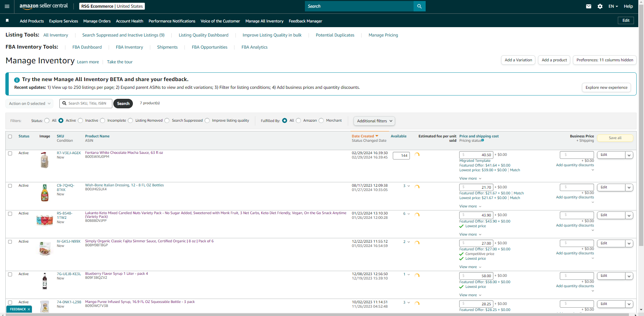Click the Save all button

pyautogui.click(x=615, y=138)
